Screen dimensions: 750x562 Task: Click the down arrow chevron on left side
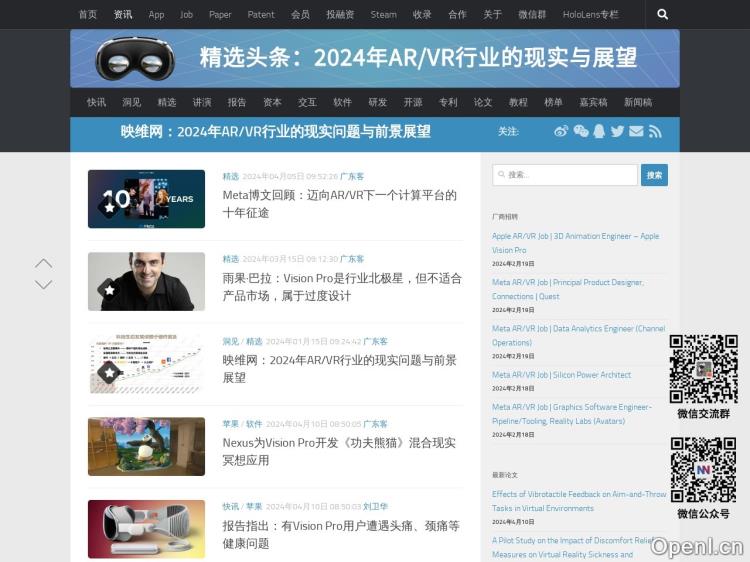point(43,285)
